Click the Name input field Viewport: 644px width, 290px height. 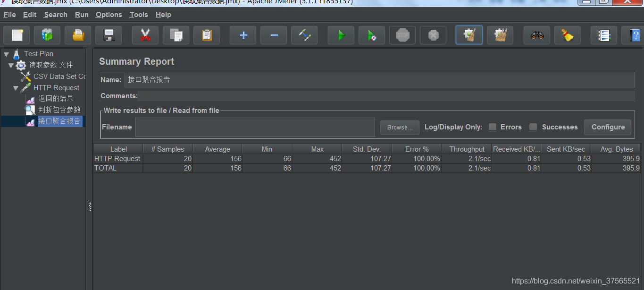[379, 80]
